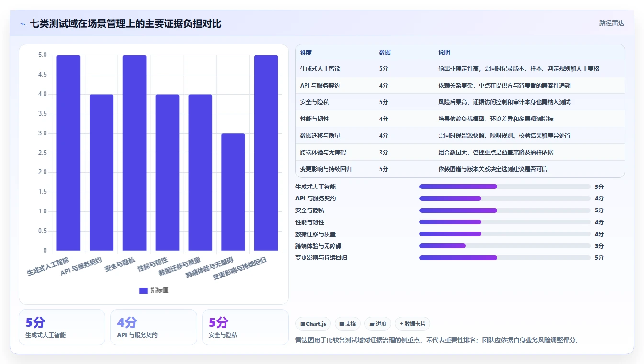Click the 生成式人工智能 bar in the chart
The height and width of the screenshot is (364, 644).
[x=68, y=153]
